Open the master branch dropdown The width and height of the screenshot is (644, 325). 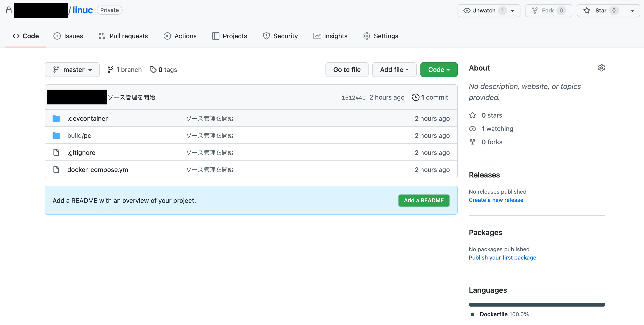pyautogui.click(x=72, y=70)
